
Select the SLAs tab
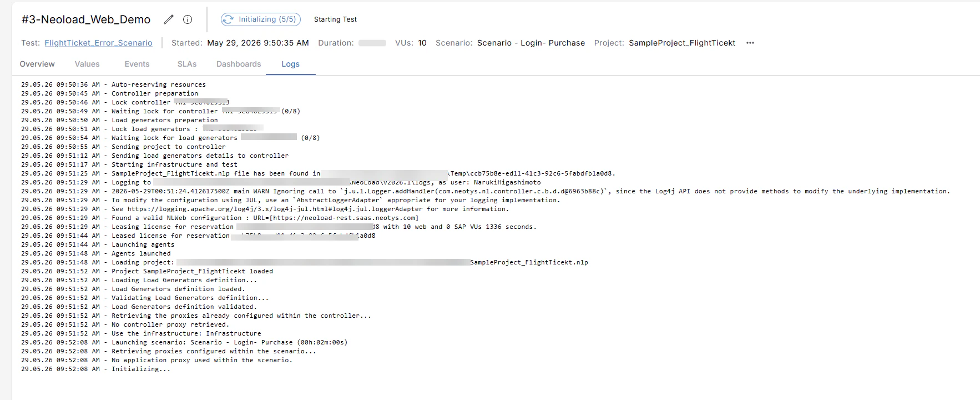pos(187,64)
